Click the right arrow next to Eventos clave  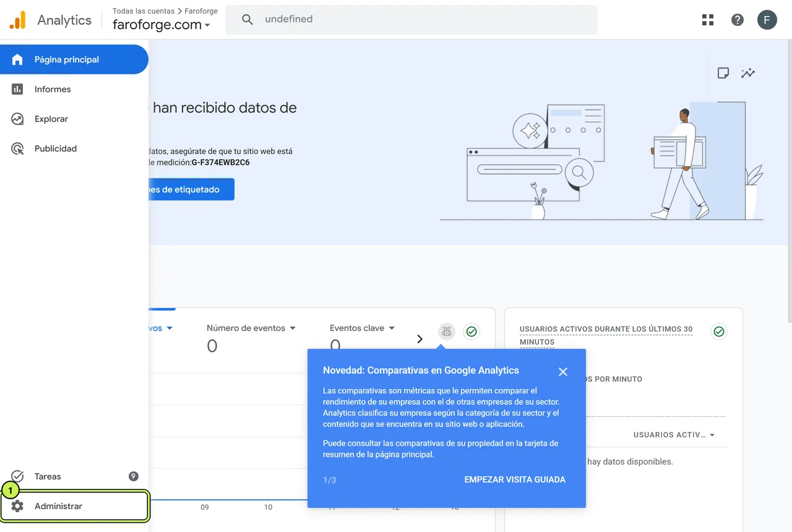click(420, 339)
